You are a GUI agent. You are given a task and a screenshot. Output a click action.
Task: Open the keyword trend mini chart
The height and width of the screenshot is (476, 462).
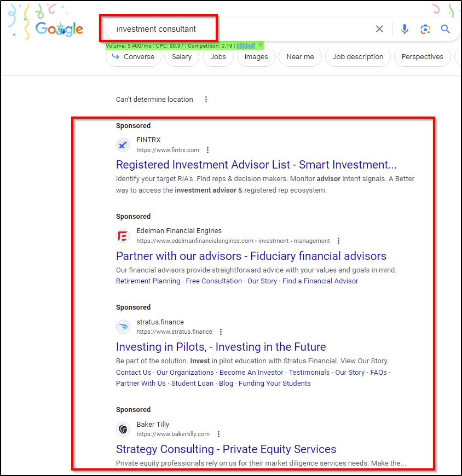[x=246, y=46]
